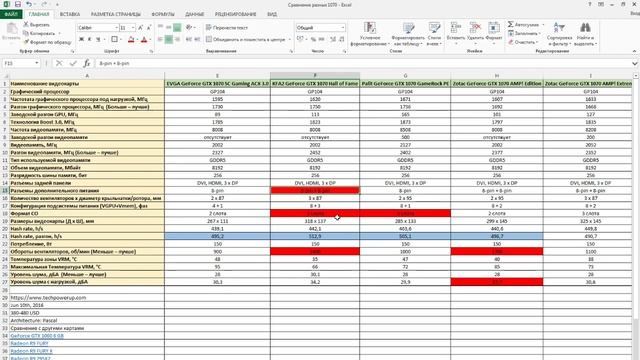640x360 pixels.
Task: Increase decimal places
Action: (333, 40)
